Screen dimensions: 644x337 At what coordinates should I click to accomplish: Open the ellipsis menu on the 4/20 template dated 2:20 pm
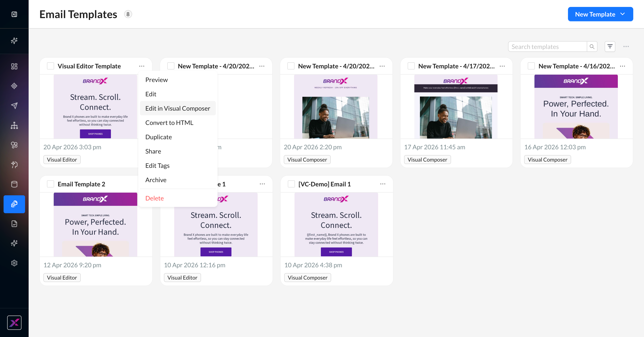tap(382, 66)
